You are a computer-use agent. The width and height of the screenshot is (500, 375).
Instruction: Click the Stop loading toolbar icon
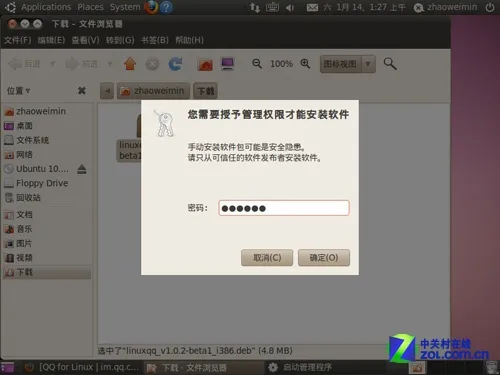[x=152, y=64]
